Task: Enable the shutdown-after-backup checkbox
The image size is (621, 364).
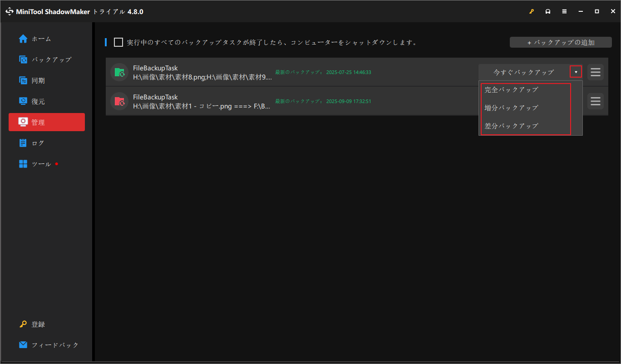Action: (x=118, y=42)
